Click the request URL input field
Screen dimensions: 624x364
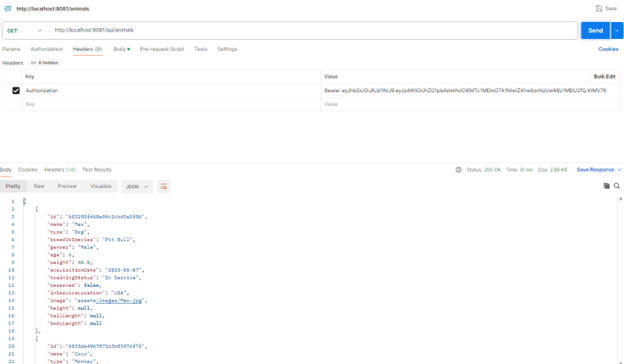[314, 31]
